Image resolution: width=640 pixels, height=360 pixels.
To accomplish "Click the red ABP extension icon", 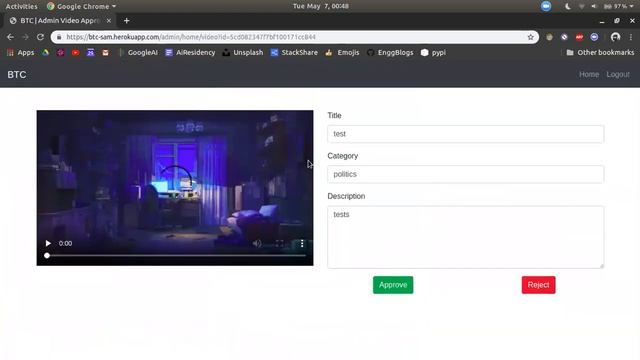I will pyautogui.click(x=579, y=37).
